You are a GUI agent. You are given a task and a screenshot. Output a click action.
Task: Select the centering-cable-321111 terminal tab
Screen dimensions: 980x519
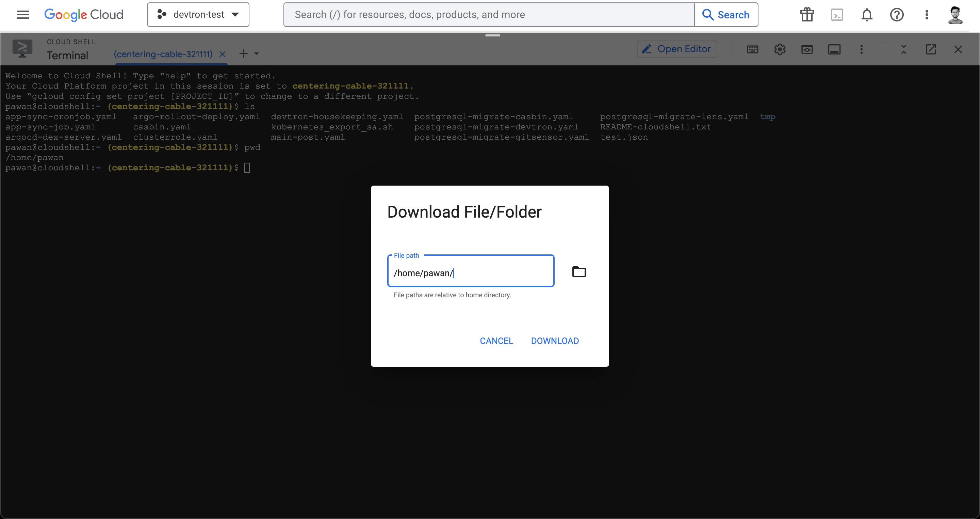[163, 54]
